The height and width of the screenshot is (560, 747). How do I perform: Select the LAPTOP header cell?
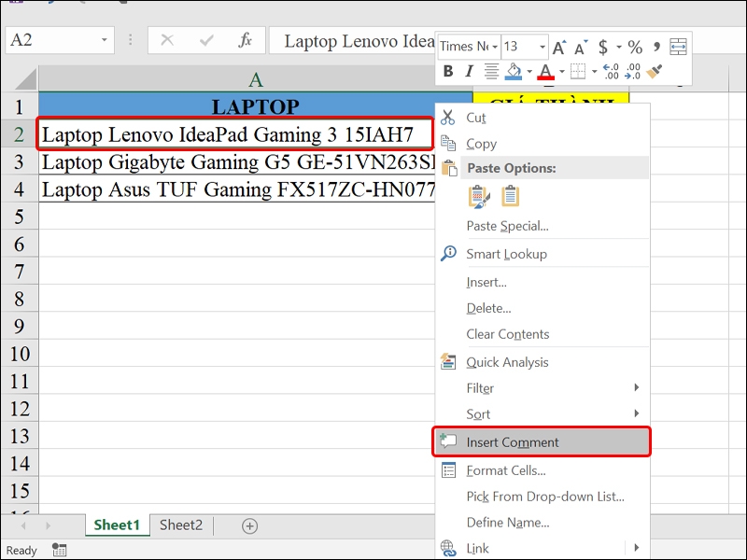(255, 105)
